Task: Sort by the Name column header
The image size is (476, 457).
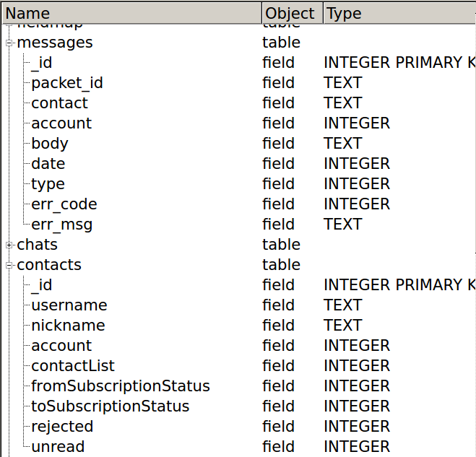Action: click(130, 13)
